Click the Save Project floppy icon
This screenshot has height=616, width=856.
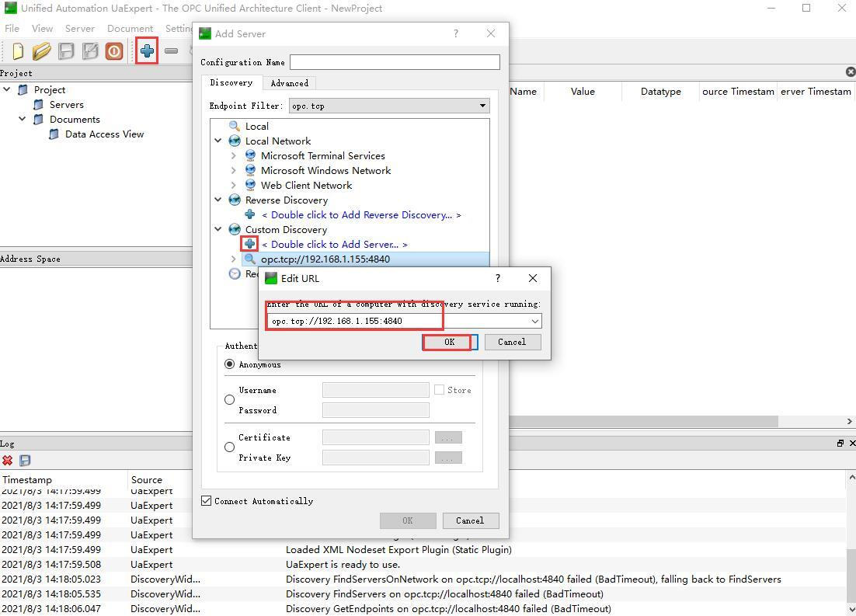pyautogui.click(x=66, y=51)
